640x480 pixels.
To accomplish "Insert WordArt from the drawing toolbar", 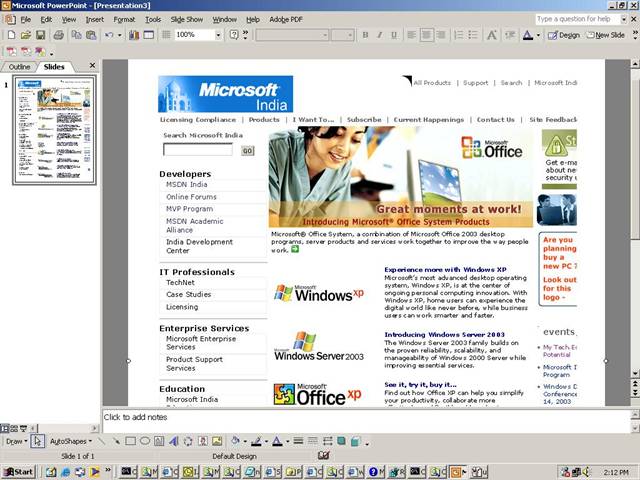I will pos(173,441).
